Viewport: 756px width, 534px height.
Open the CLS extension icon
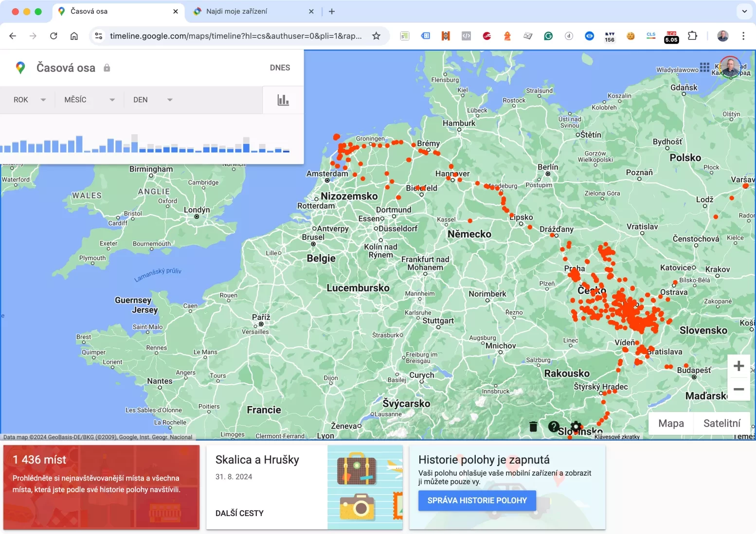651,36
